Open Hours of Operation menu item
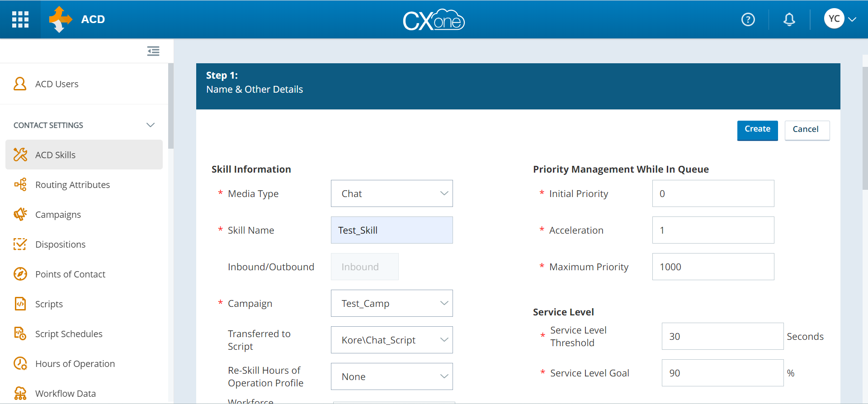The height and width of the screenshot is (404, 868). click(x=75, y=364)
